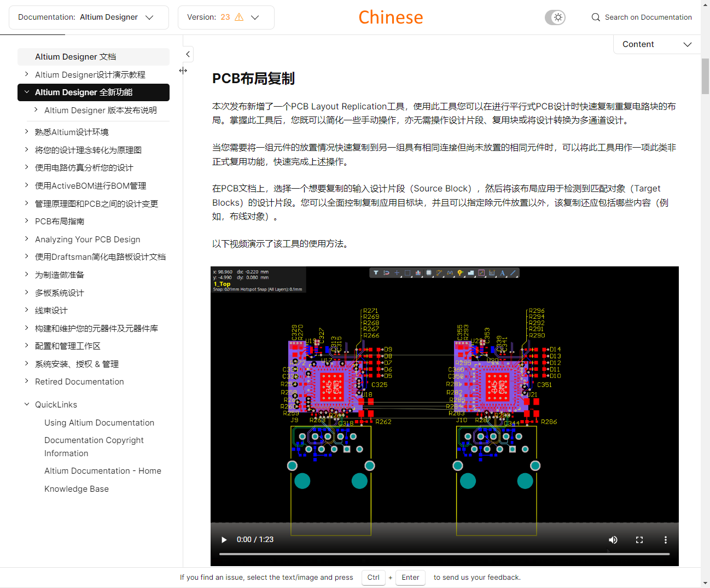Toggle the light/dark theme switch

click(x=555, y=18)
